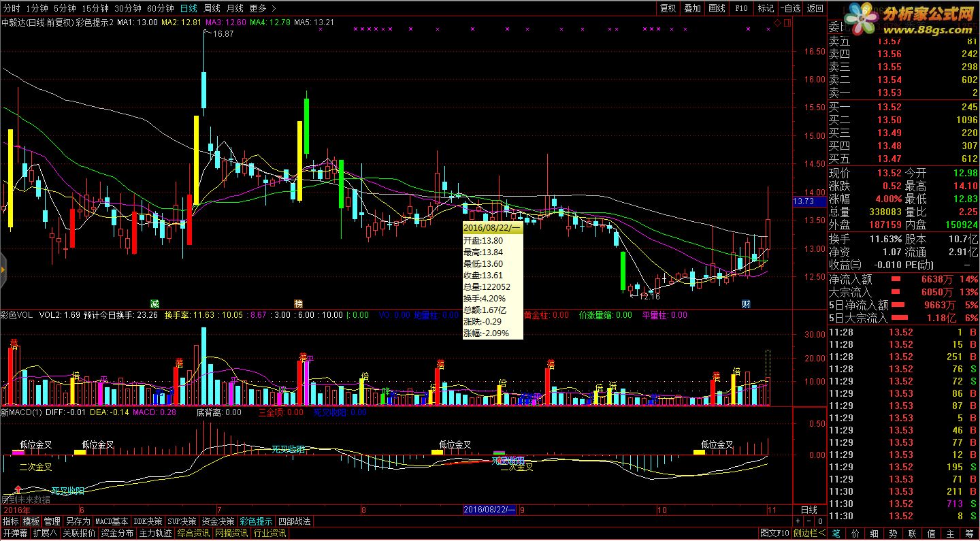Open 资金分布 capital distribution
The height and width of the screenshot is (541, 980).
pyautogui.click(x=117, y=534)
